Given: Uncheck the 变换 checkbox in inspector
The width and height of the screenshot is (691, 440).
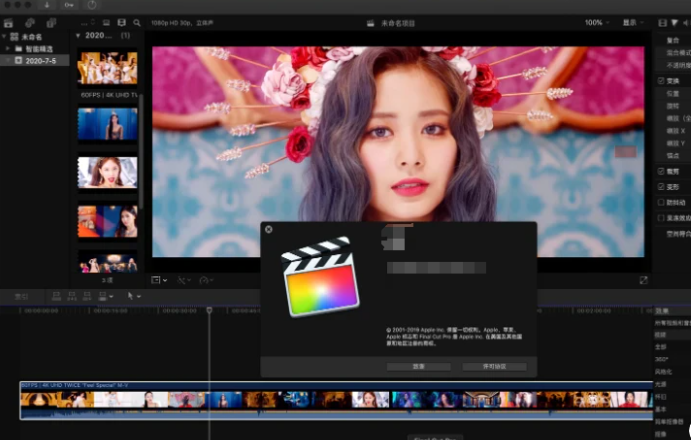Looking at the screenshot, I should tap(661, 81).
